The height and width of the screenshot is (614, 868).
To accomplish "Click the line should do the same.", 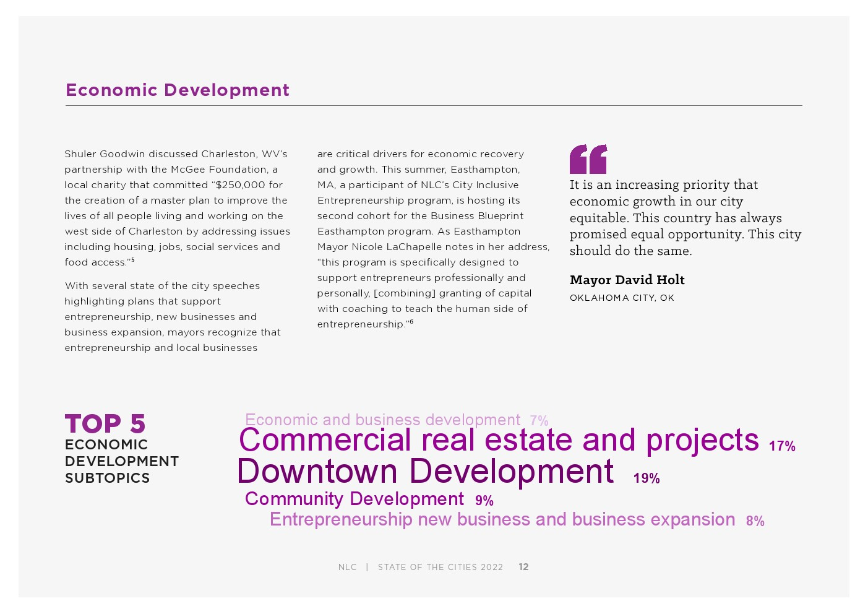I will point(631,251).
